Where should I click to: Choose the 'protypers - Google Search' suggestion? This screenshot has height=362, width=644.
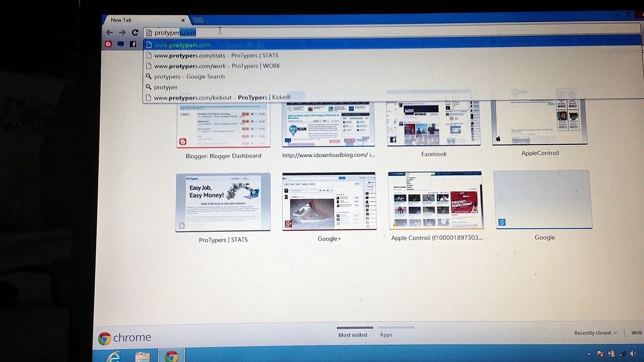pyautogui.click(x=392, y=76)
